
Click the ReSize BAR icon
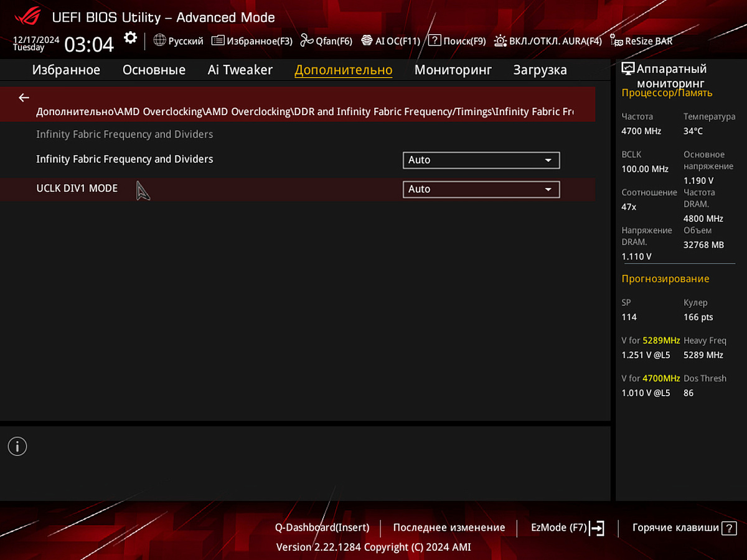616,41
